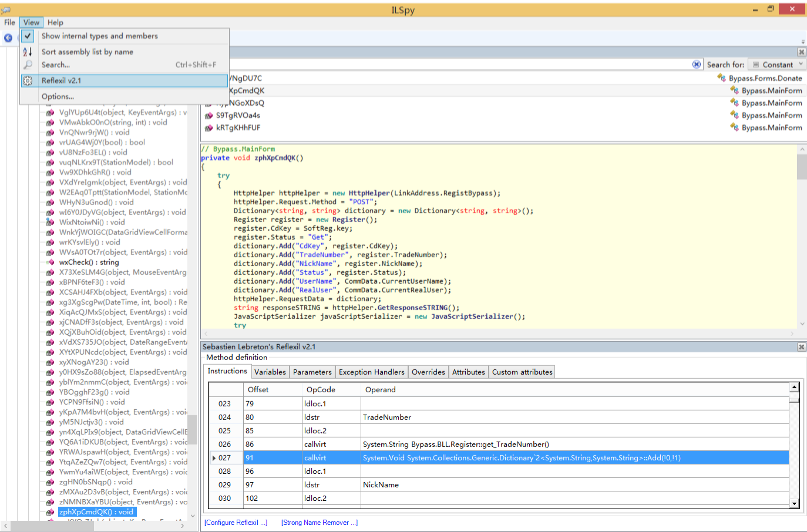Click method icon beside kRTgKHhFUF result
This screenshot has width=807, height=532.
[x=209, y=128]
